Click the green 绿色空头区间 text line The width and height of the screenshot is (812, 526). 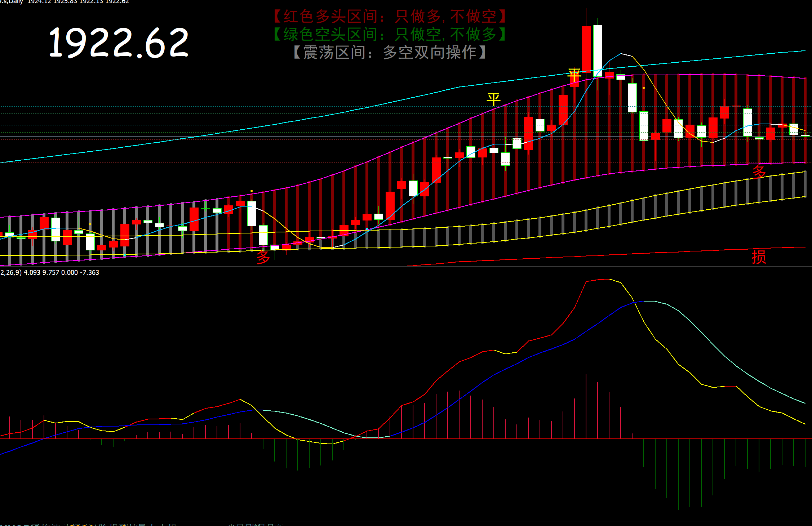click(x=390, y=35)
